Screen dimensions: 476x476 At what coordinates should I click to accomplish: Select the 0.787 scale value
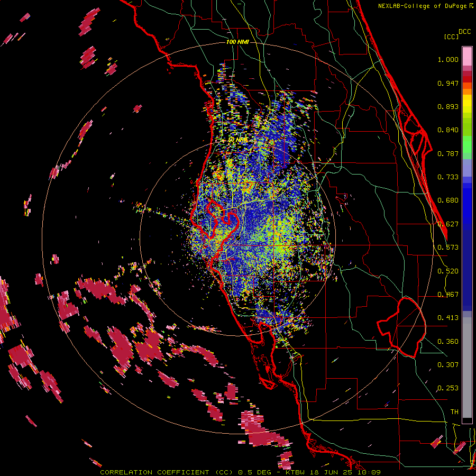tap(448, 153)
